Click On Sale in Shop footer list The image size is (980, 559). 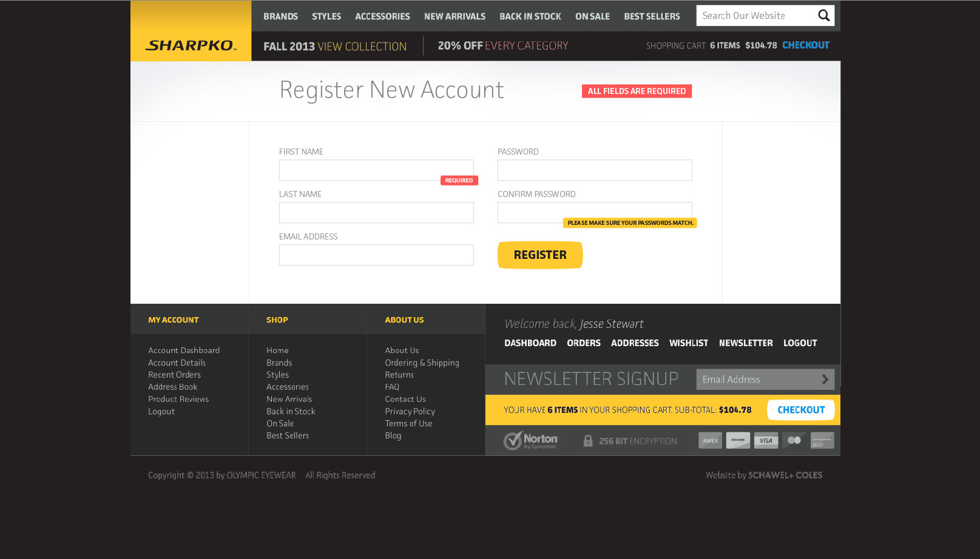tap(280, 424)
